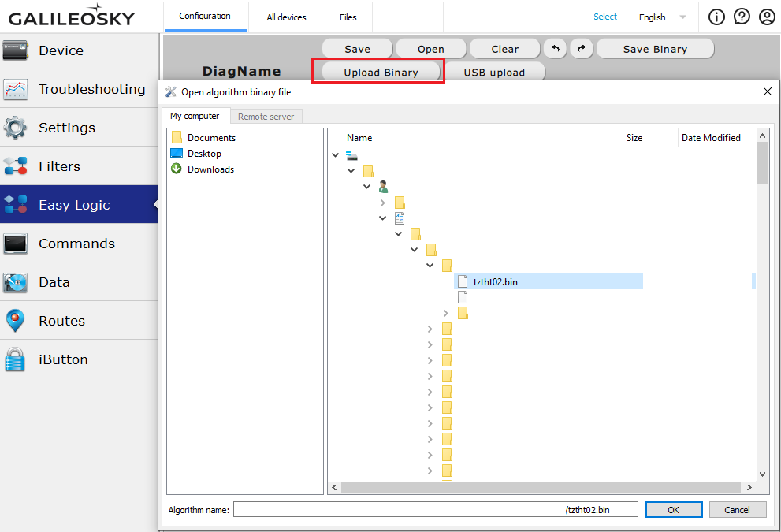Click the info icon in top bar
Viewport: 781px width, 532px height.
[x=716, y=17]
